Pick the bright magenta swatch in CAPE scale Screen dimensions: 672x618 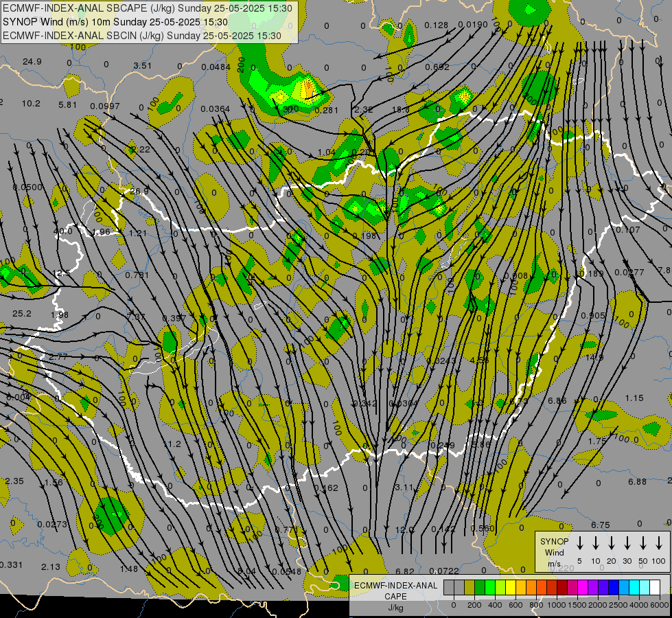click(x=583, y=588)
